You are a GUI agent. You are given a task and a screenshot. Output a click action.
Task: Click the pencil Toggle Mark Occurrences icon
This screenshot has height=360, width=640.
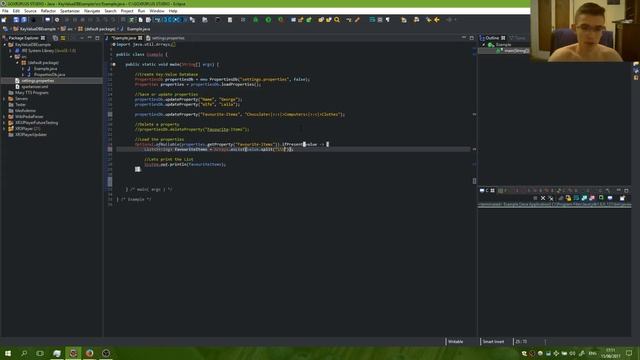(x=358, y=20)
